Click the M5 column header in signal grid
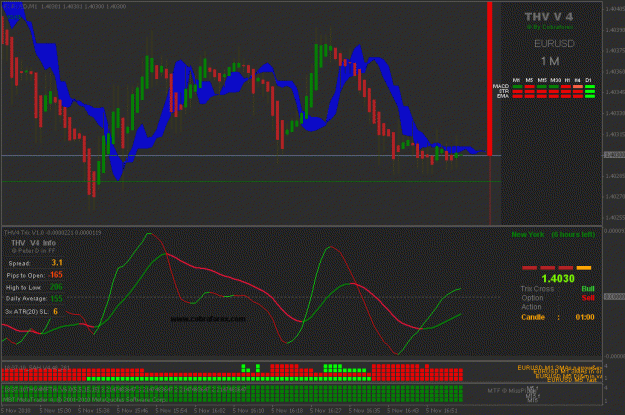The image size is (625, 415). pyautogui.click(x=529, y=80)
